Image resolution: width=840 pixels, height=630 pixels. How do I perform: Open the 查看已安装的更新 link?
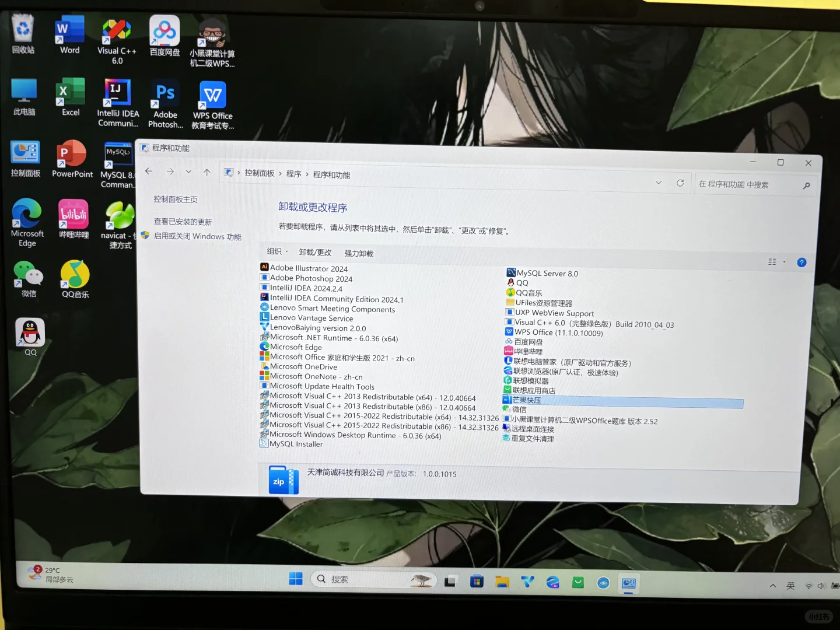click(x=183, y=222)
